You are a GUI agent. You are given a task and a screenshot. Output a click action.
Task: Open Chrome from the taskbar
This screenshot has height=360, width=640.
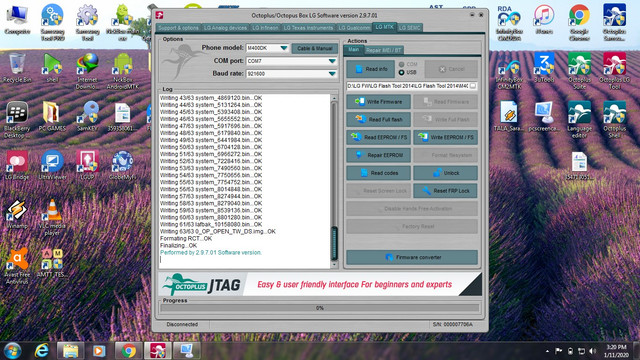(x=129, y=351)
